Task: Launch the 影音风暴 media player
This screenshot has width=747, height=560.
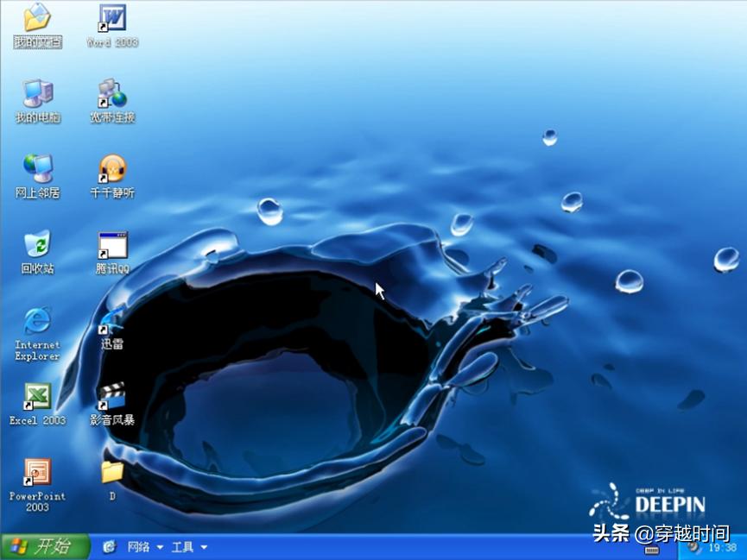Action: pyautogui.click(x=111, y=395)
